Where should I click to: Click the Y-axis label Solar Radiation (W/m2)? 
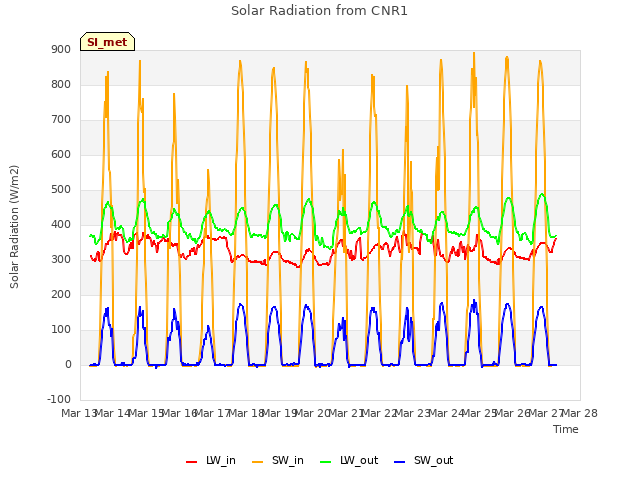14,227
